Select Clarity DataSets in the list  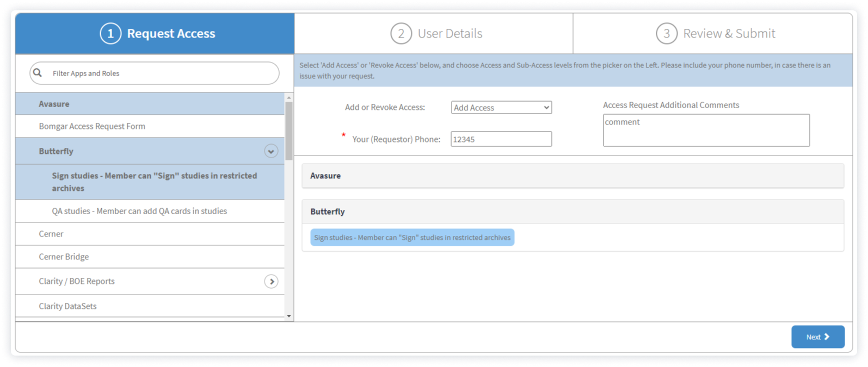pyautogui.click(x=150, y=306)
